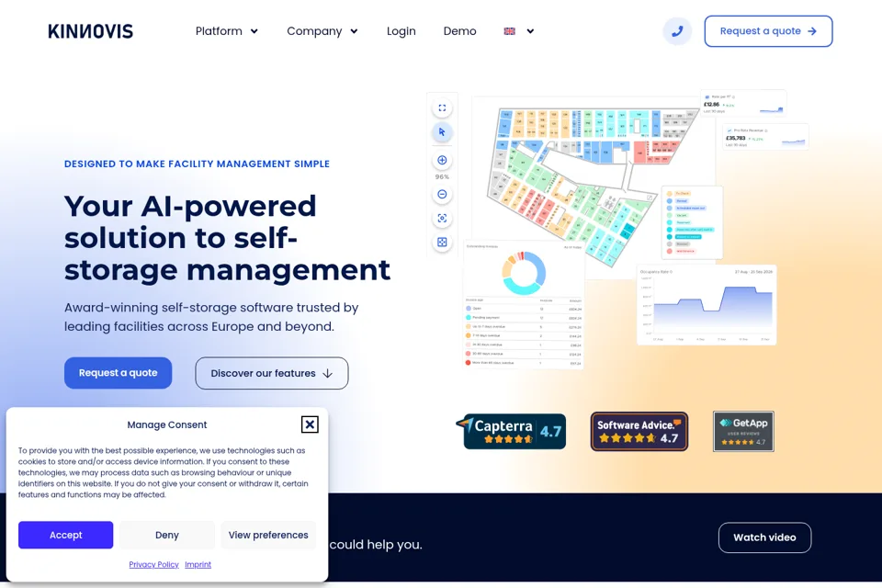Viewport: 882px width, 588px height.
Task: Accept cookies in consent dialog
Action: pos(66,535)
